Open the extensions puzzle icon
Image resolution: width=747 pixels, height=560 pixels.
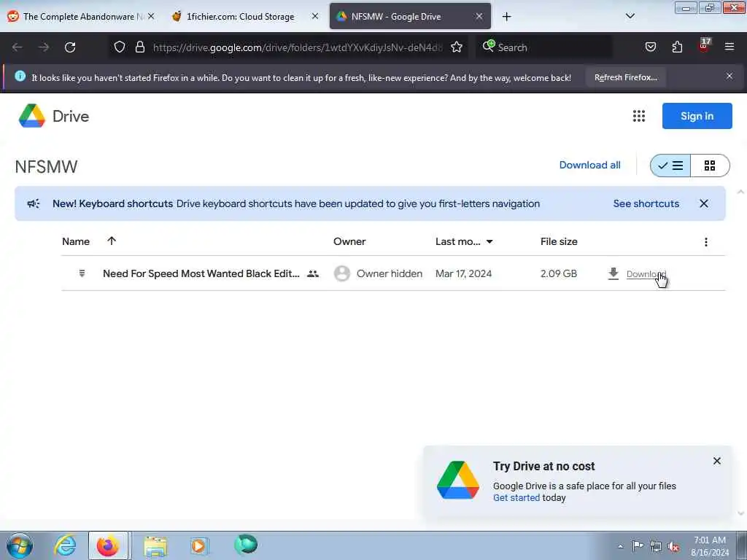coord(677,47)
